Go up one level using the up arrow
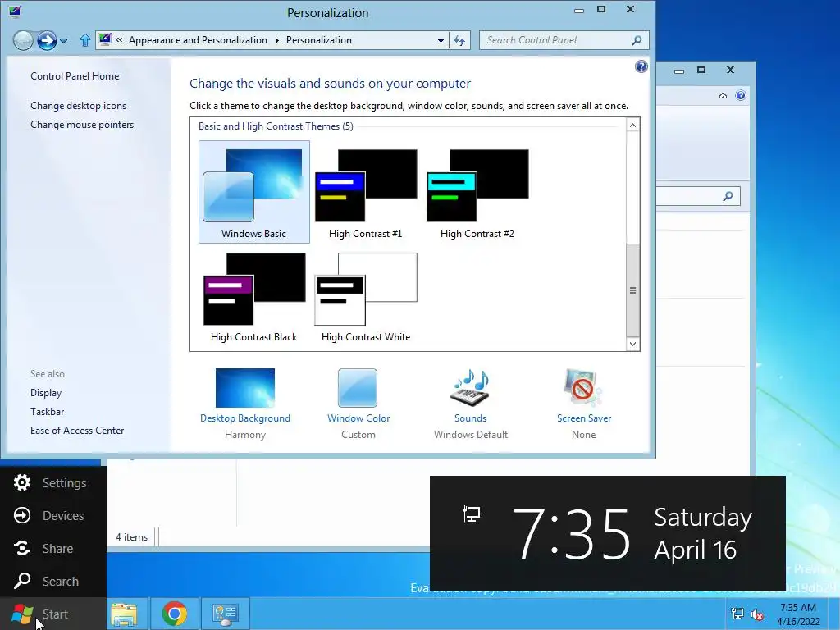Screen dimensions: 840x630 point(84,40)
